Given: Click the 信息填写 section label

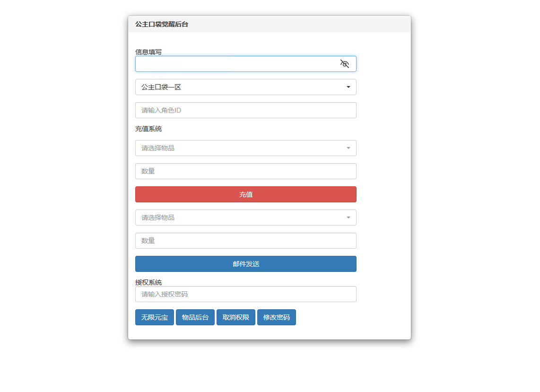Looking at the screenshot, I should [x=148, y=52].
